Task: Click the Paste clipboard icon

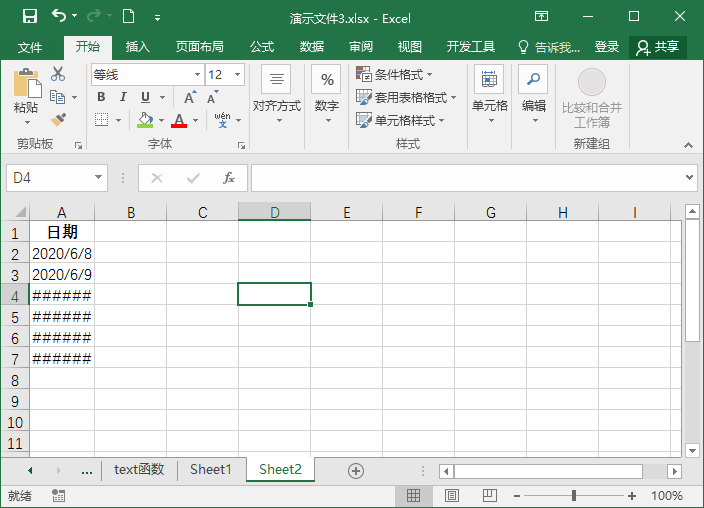Action: tap(26, 83)
